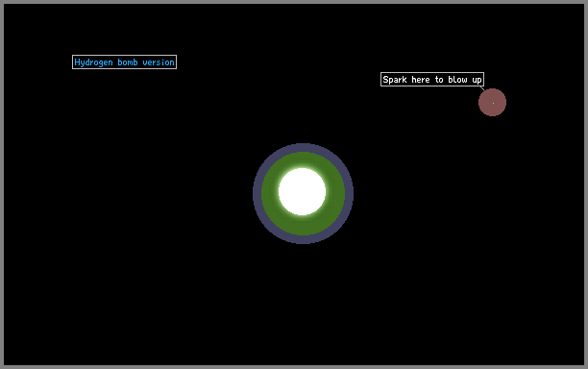
Task: Click the green ring around the white core
Action: (x=303, y=226)
